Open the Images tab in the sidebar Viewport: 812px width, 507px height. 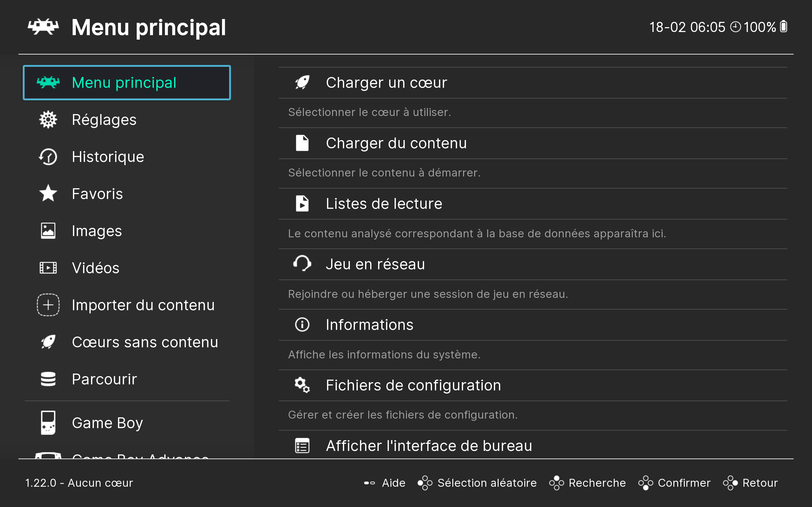click(x=97, y=231)
